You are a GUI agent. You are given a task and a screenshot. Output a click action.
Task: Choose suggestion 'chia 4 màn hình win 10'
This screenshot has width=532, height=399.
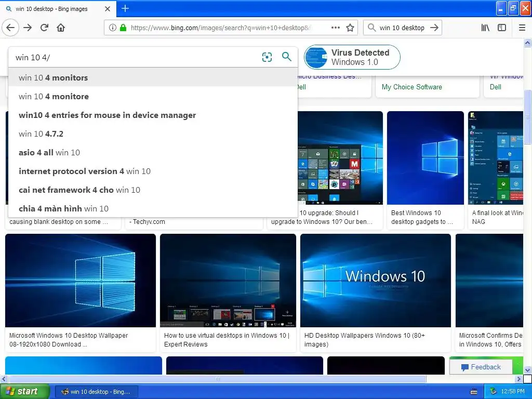pos(153,208)
